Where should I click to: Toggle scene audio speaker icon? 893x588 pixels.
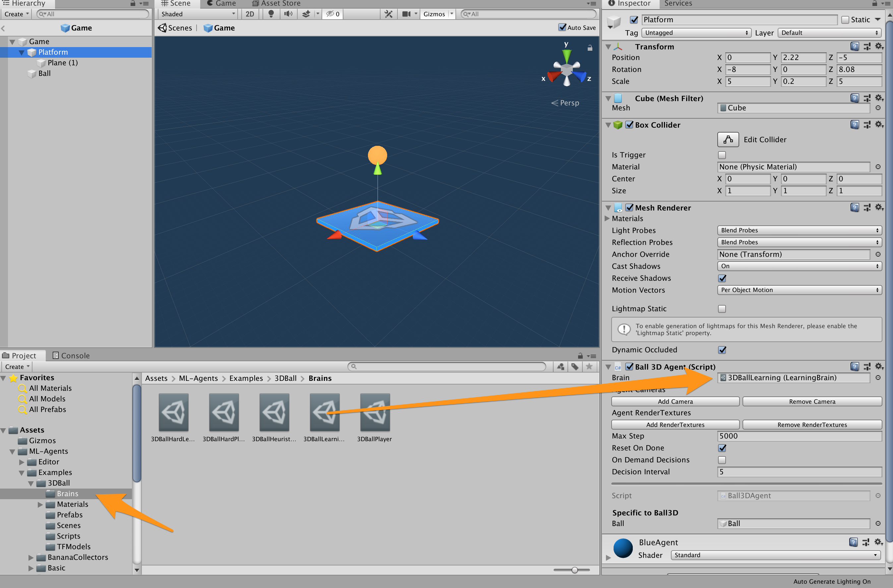288,14
